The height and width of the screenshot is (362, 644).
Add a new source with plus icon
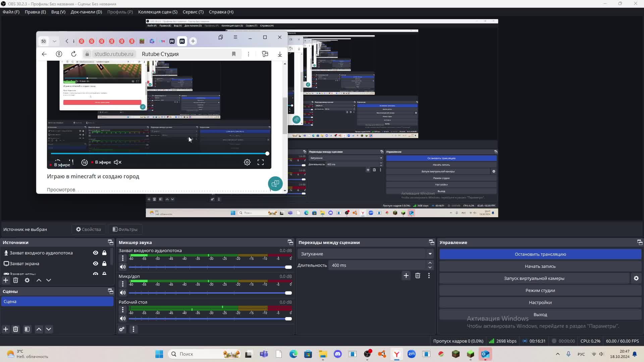pyautogui.click(x=6, y=280)
